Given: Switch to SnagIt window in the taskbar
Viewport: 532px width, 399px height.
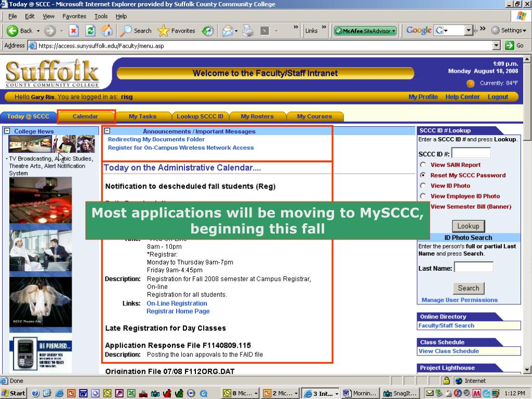Looking at the screenshot, I should coord(401,393).
